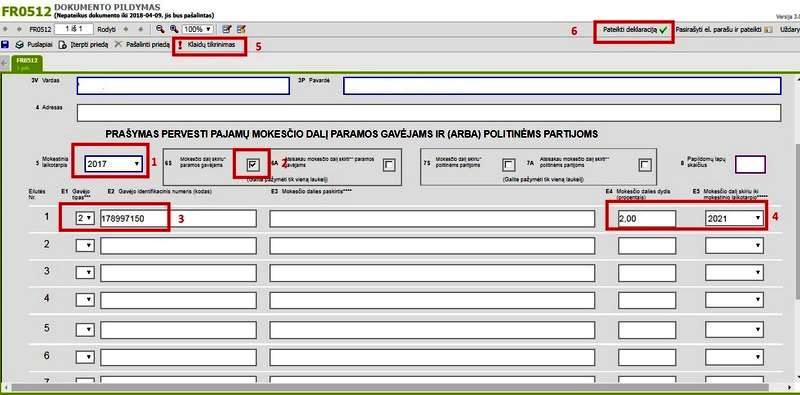Enable 7A atsisakau politinėms partijoms checkbox
Viewport: 800px width, 395px height.
click(x=645, y=164)
